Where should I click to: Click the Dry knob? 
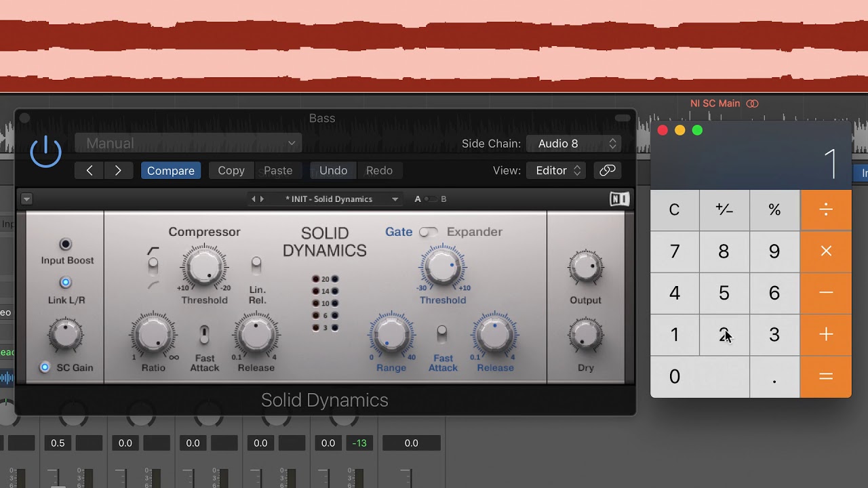tap(585, 335)
